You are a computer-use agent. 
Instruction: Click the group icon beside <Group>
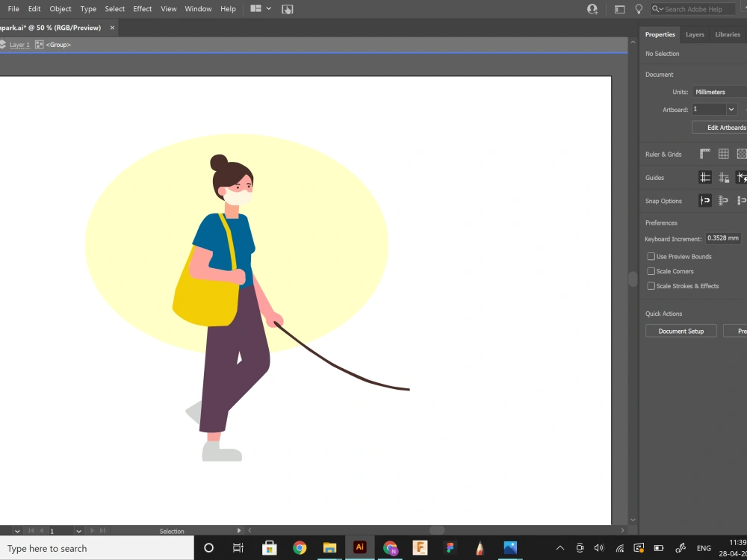pos(39,44)
